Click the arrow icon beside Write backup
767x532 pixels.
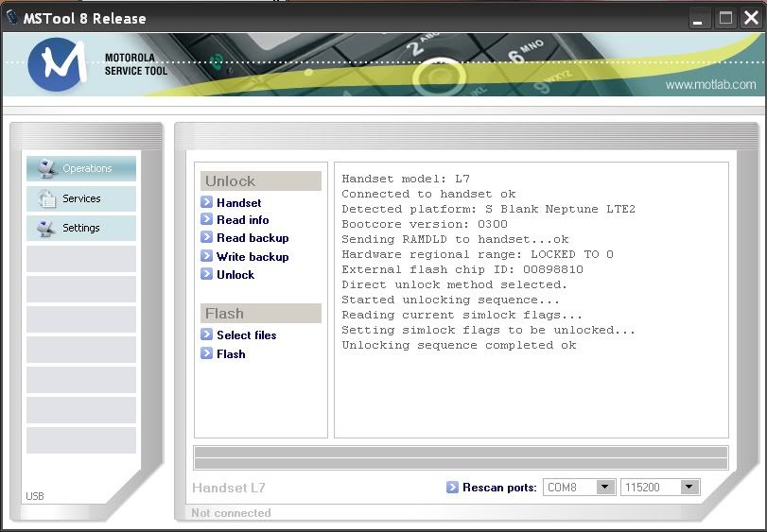tap(207, 257)
